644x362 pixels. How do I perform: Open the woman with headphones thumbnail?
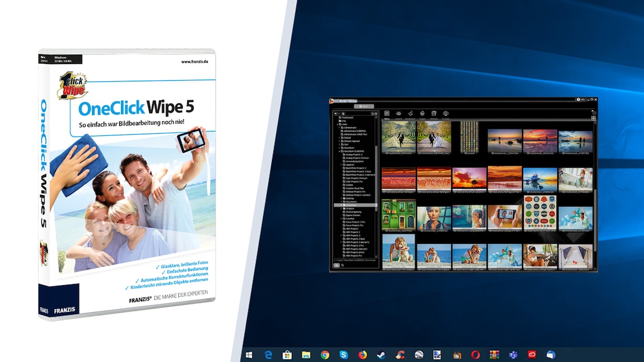pyautogui.click(x=470, y=217)
